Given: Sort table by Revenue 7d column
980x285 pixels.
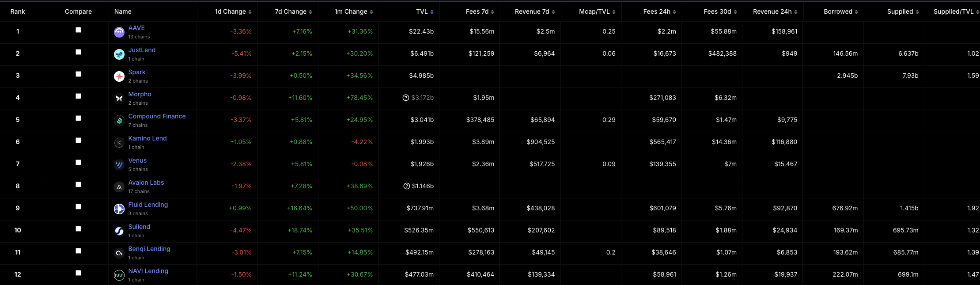Looking at the screenshot, I should click(535, 11).
